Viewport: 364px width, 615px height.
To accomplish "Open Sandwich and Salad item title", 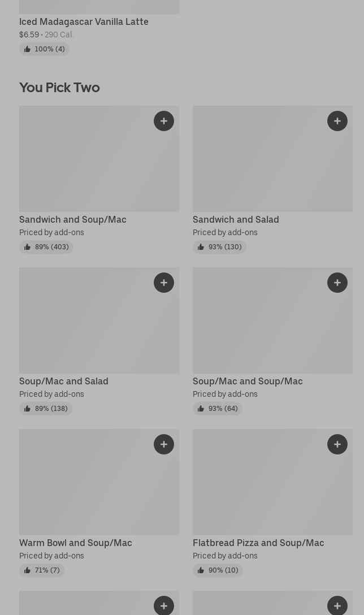I will 236,219.
